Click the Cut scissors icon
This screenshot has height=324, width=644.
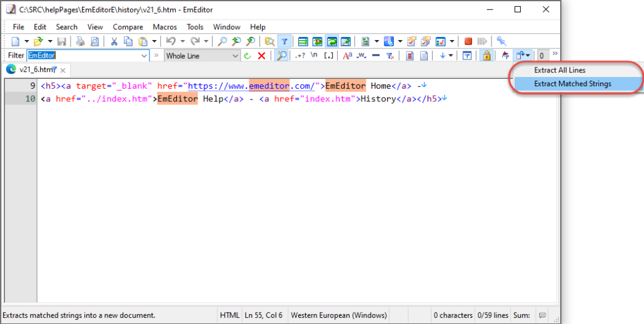114,41
